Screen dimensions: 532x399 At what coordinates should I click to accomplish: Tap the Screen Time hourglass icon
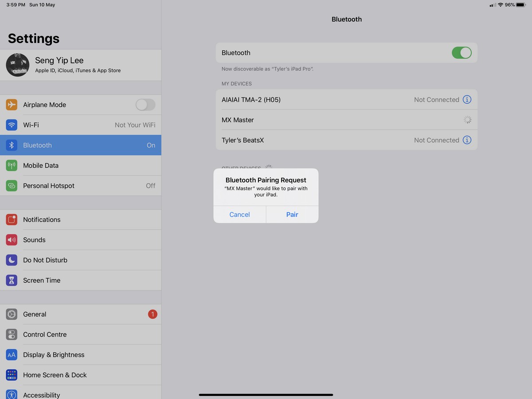pyautogui.click(x=12, y=280)
